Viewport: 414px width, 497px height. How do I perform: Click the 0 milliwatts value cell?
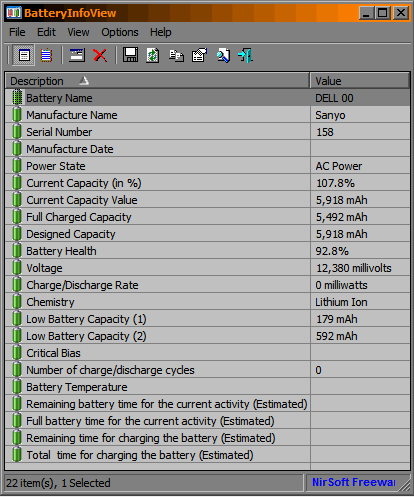(x=360, y=285)
